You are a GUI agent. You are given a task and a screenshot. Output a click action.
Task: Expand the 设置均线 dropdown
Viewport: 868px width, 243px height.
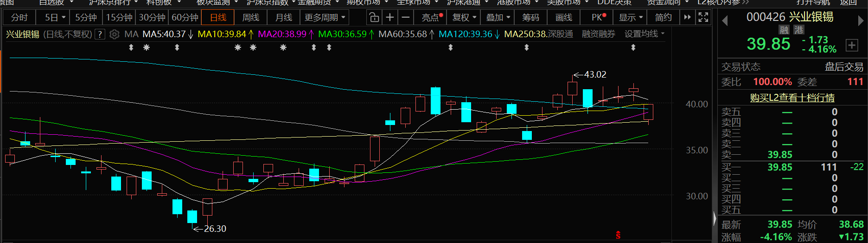pos(645,34)
